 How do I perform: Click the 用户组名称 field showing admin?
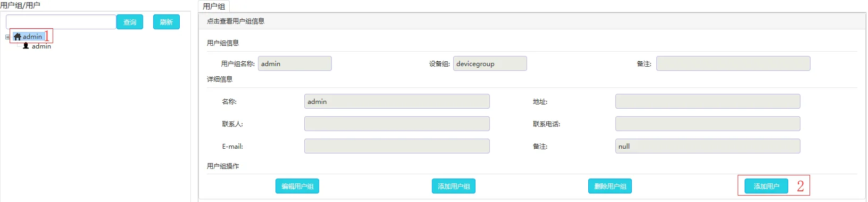295,63
